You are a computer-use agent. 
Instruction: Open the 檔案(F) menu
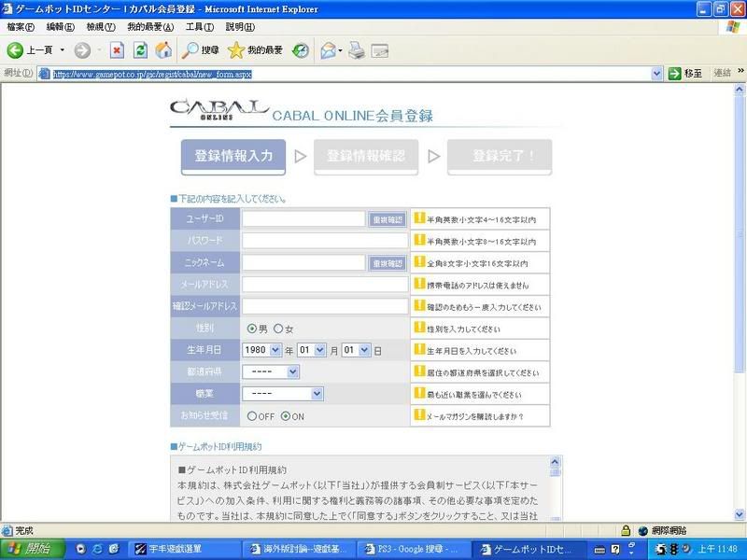21,27
